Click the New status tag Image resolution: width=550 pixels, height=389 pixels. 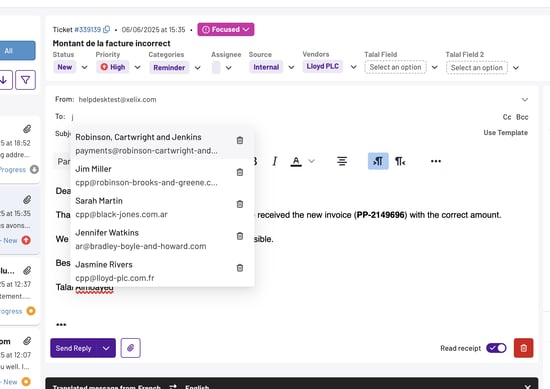pyautogui.click(x=65, y=67)
